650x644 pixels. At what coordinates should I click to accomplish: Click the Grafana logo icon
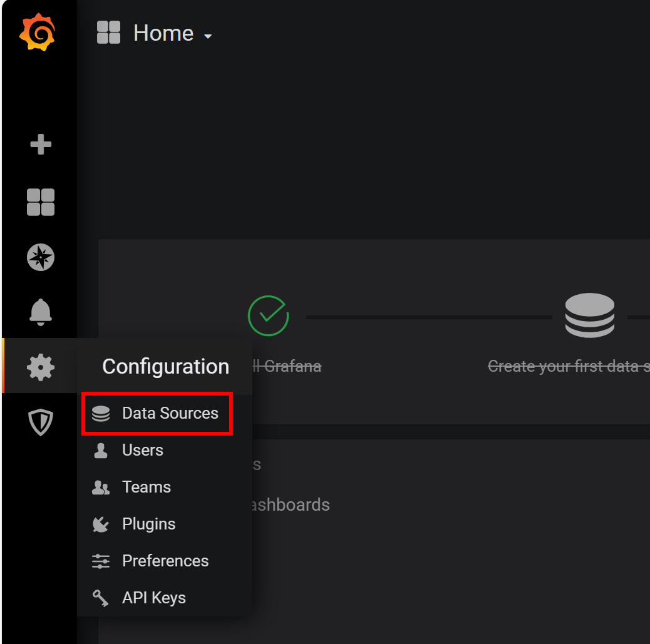(x=38, y=32)
